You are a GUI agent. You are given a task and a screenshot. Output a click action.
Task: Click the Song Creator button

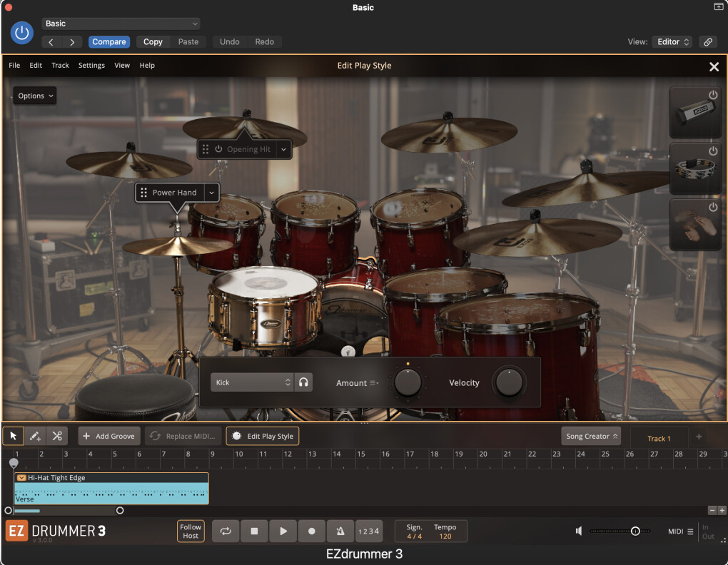click(x=592, y=436)
